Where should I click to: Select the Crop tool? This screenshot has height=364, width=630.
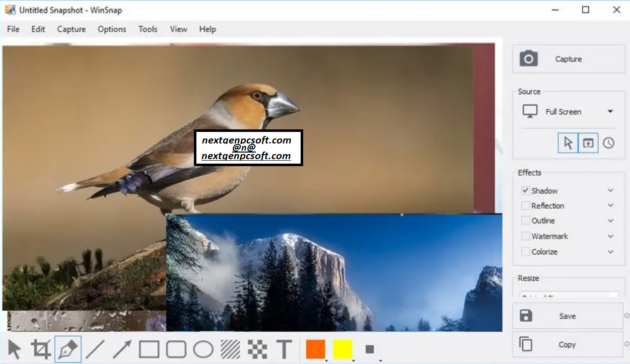coord(41,349)
